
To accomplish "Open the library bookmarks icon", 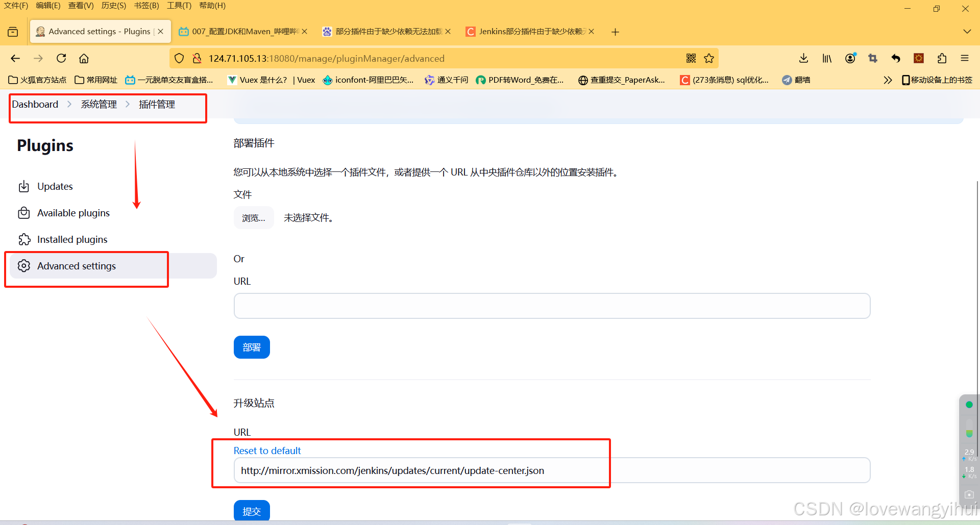I will tap(827, 58).
